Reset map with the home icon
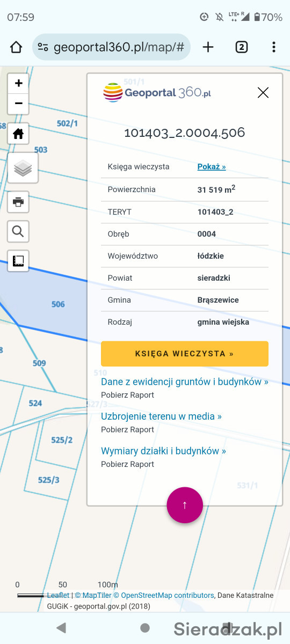The image size is (290, 644). pyautogui.click(x=18, y=134)
